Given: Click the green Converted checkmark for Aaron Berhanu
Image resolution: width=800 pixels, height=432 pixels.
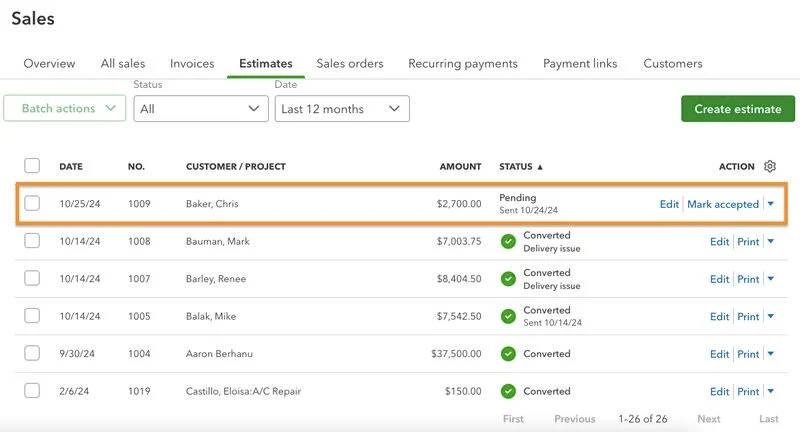Looking at the screenshot, I should click(508, 353).
